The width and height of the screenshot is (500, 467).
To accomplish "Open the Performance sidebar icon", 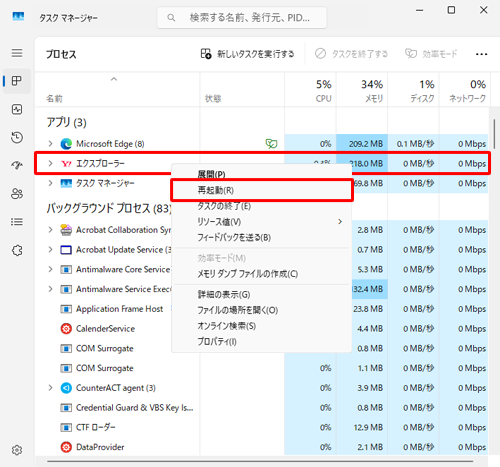I will click(x=17, y=109).
